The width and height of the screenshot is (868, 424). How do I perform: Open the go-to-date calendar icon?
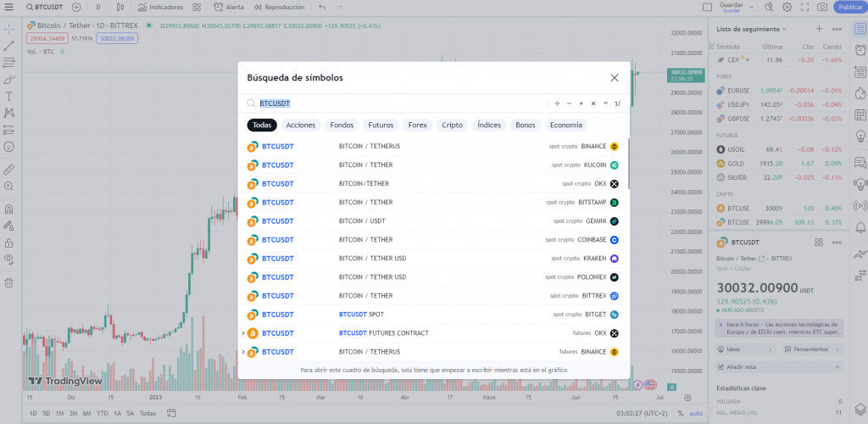pos(171,413)
